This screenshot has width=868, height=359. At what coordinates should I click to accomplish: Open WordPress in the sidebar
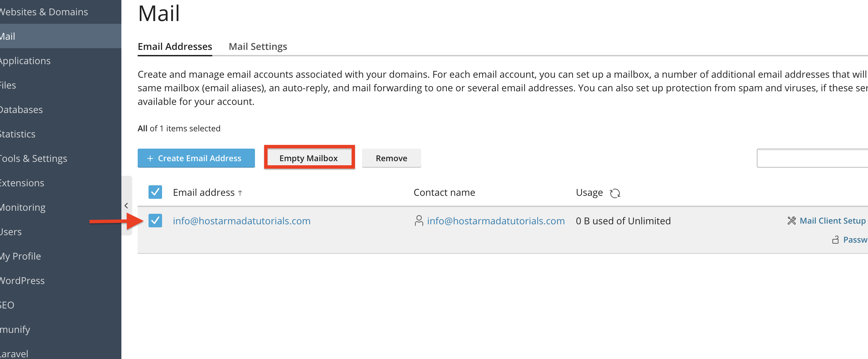pyautogui.click(x=61, y=281)
